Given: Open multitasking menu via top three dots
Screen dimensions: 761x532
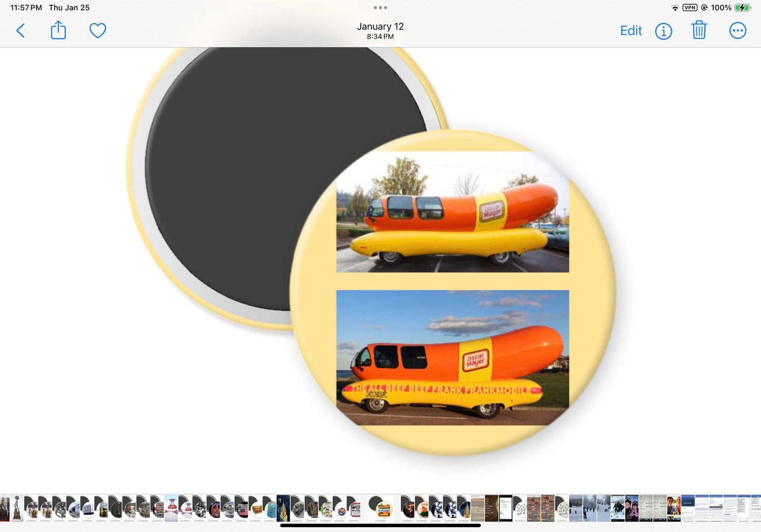Looking at the screenshot, I should pos(380,7).
